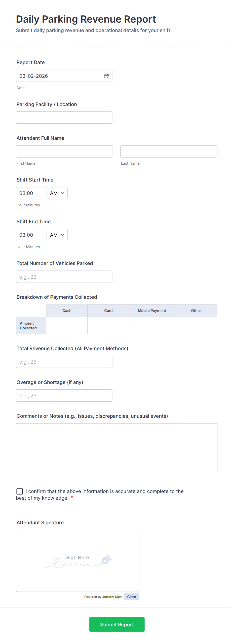The image size is (231, 644).
Task: Click the Mobile Payment amount cell
Action: [x=152, y=326]
